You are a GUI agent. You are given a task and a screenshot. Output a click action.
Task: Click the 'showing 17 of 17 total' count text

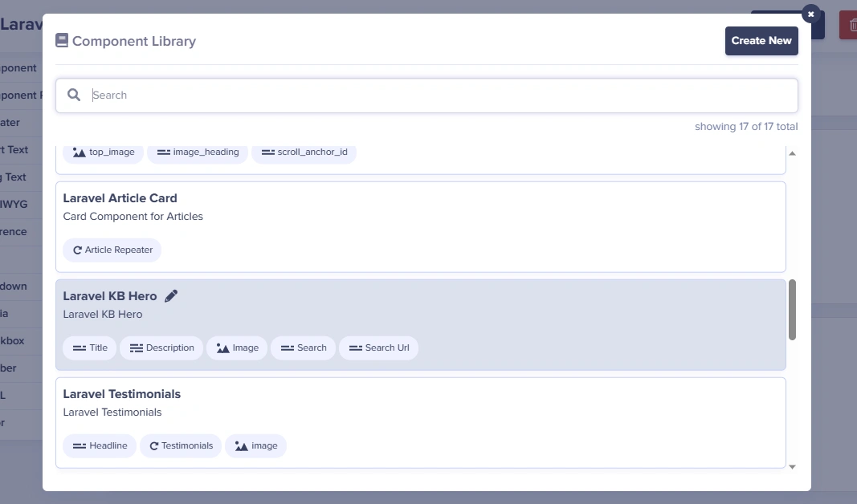coord(746,127)
